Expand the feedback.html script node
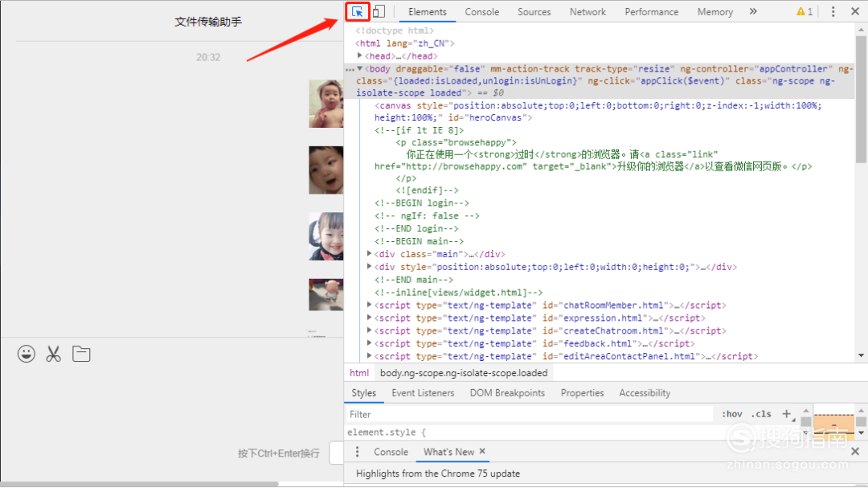Screen dimensions: 868x492 pos(369,342)
